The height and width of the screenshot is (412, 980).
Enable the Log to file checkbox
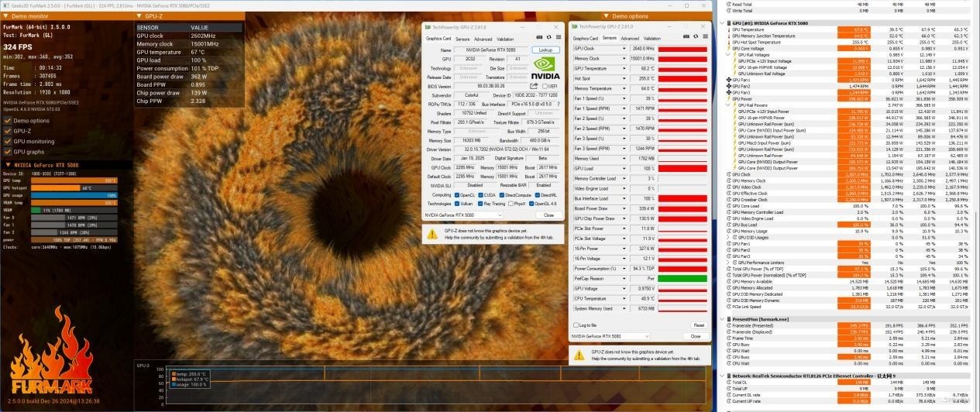point(576,325)
